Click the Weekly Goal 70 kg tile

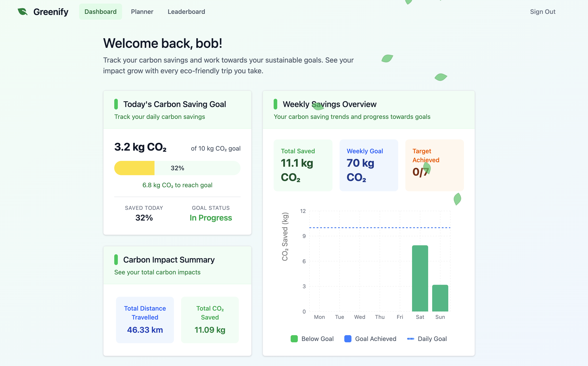pos(369,165)
